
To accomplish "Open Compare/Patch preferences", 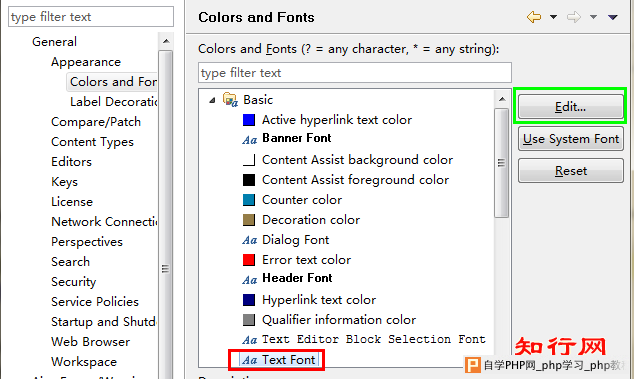I will tap(96, 122).
